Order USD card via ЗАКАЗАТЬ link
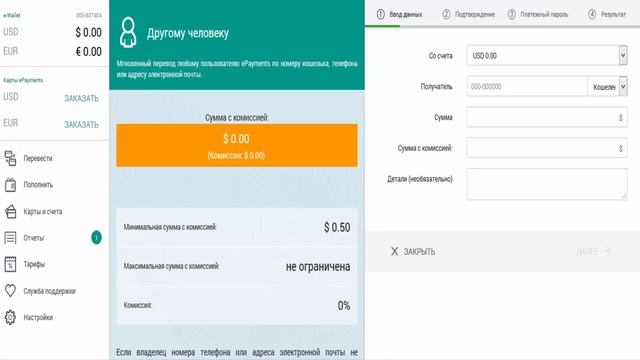 pos(81,98)
